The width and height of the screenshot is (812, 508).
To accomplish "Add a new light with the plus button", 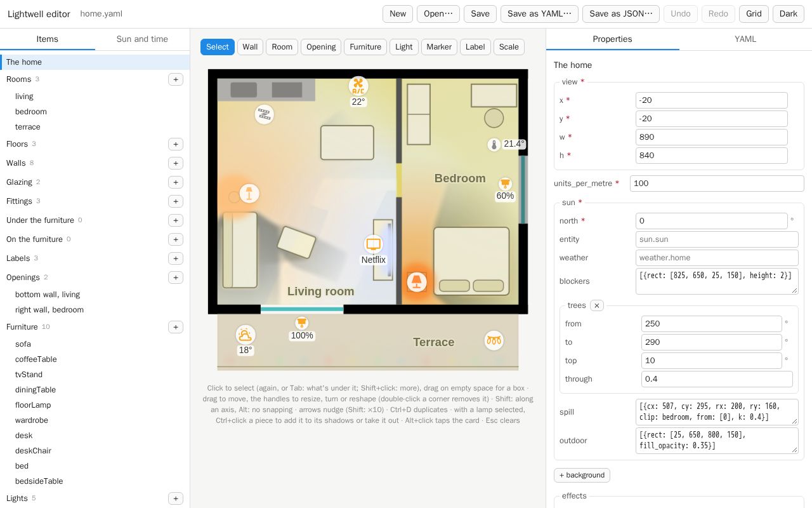I will (176, 498).
